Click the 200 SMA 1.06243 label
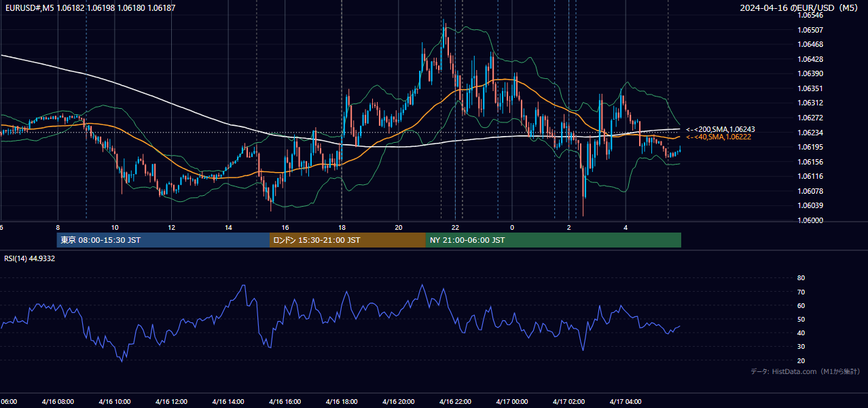The image size is (868, 408). (720, 129)
